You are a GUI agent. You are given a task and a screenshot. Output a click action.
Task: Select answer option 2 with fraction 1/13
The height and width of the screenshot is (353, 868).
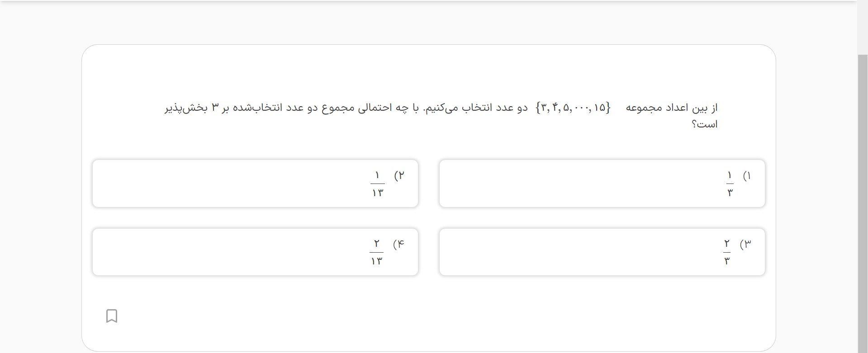(255, 184)
